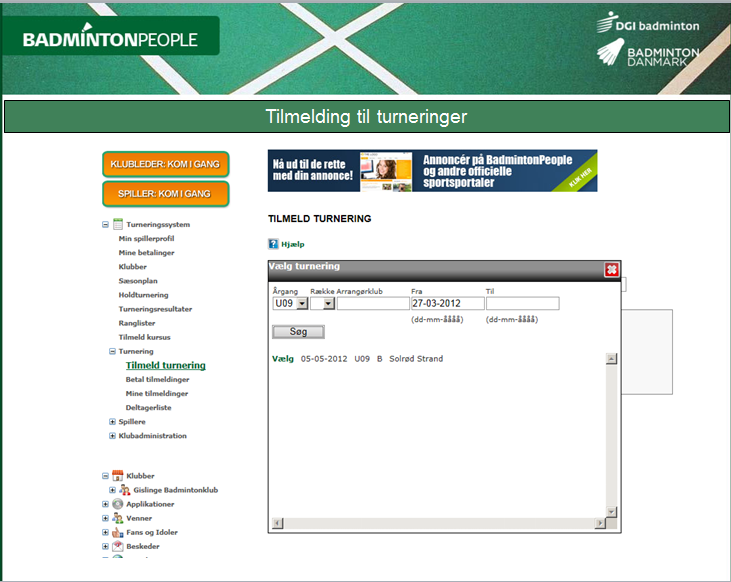Click the Fra date input field
Viewport: 731px width, 582px height.
(446, 304)
